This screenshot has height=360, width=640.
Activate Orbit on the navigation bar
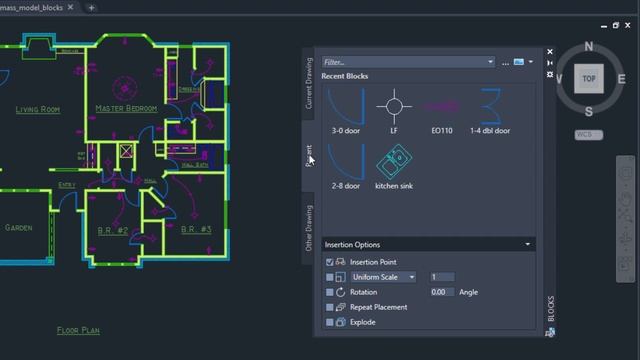pyautogui.click(x=625, y=239)
